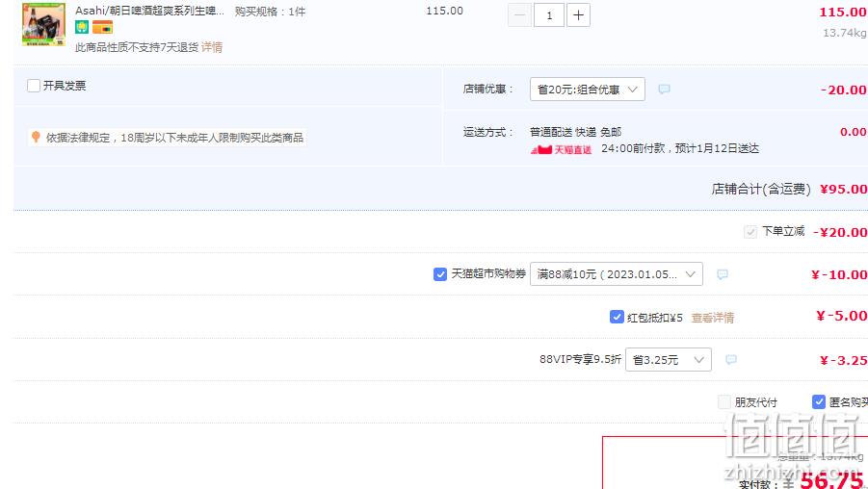Open 详情 link about 7-day returns
The image size is (868, 489).
(x=212, y=47)
